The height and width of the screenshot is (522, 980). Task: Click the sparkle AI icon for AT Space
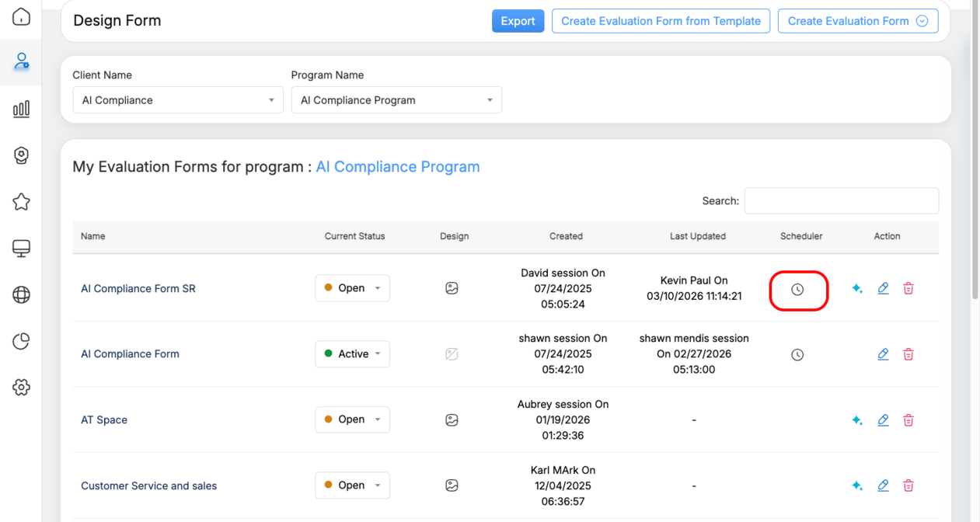tap(857, 420)
